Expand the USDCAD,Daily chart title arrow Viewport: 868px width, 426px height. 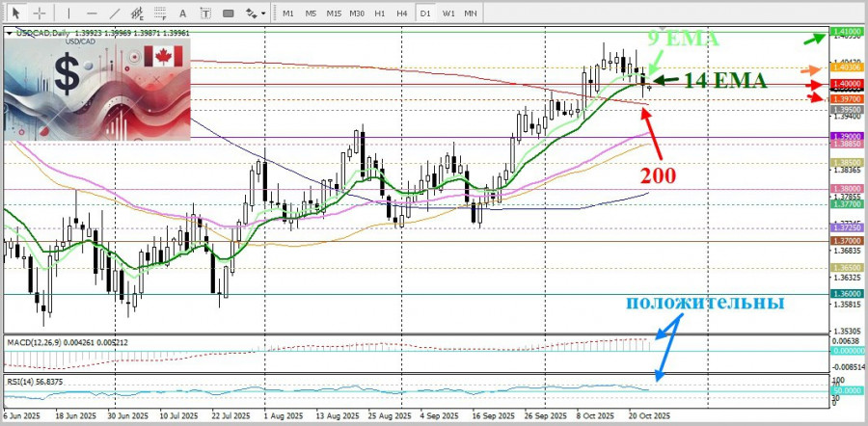10,33
